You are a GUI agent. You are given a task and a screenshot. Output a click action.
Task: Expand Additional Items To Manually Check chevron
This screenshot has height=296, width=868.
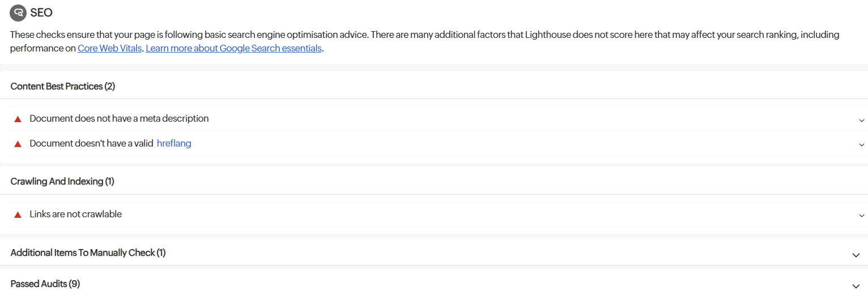(856, 255)
